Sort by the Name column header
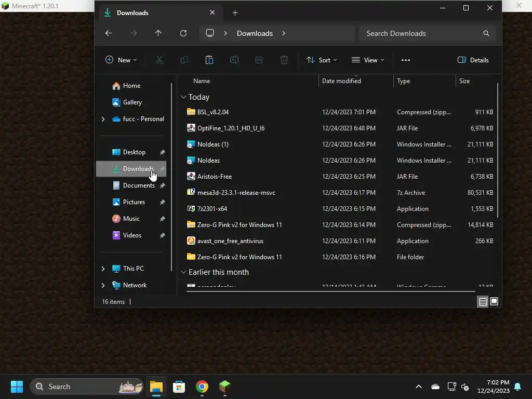This screenshot has width=532, height=399. (x=202, y=81)
